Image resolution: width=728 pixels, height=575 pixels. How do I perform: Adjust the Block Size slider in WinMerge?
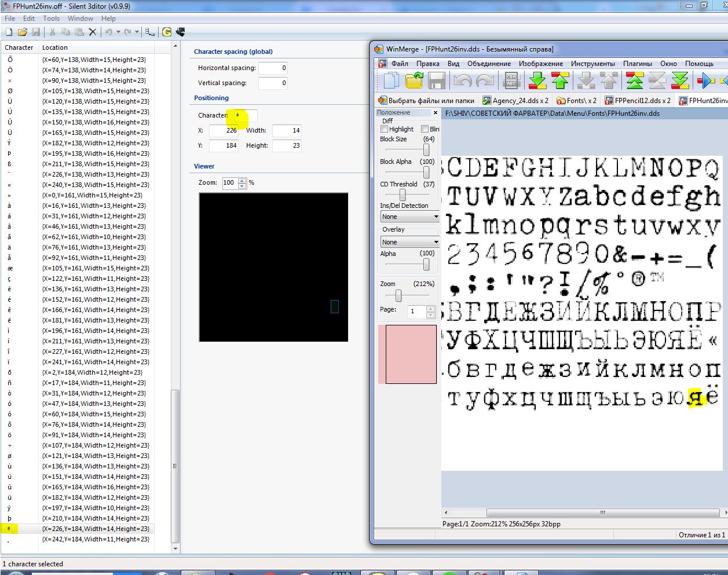pyautogui.click(x=426, y=150)
